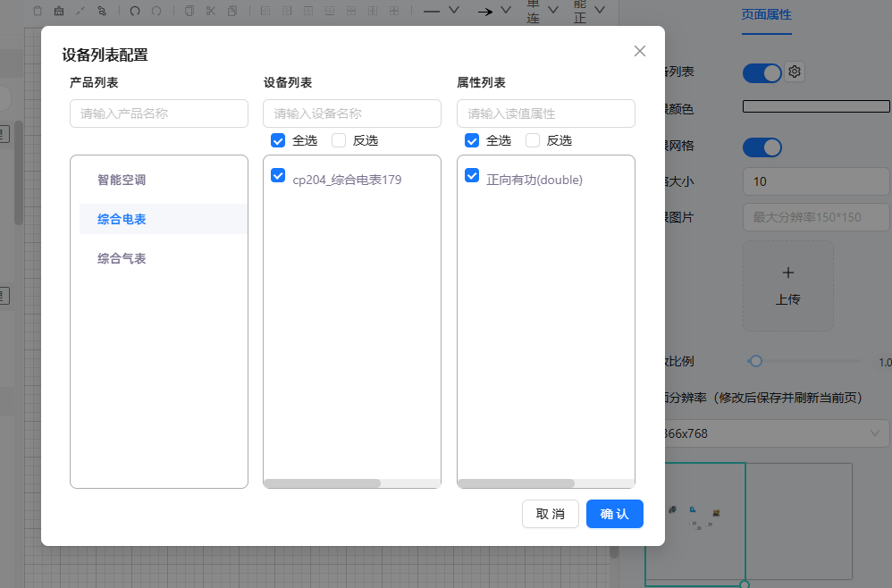Click the paste icon in the toolbar
Screen dimensions: 892x588
tap(232, 11)
